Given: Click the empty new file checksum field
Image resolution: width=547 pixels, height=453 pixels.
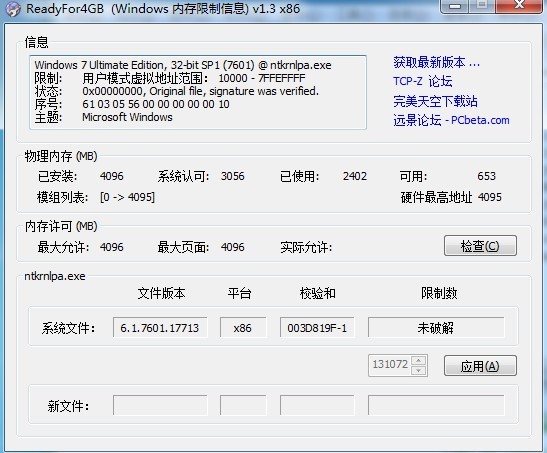Looking at the screenshot, I should click(317, 405).
